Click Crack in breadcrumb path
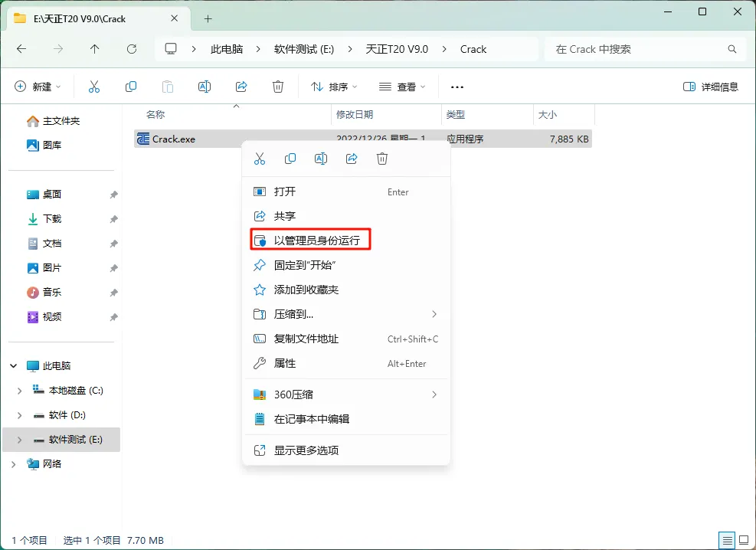Viewport: 756px width, 550px height. pos(473,49)
